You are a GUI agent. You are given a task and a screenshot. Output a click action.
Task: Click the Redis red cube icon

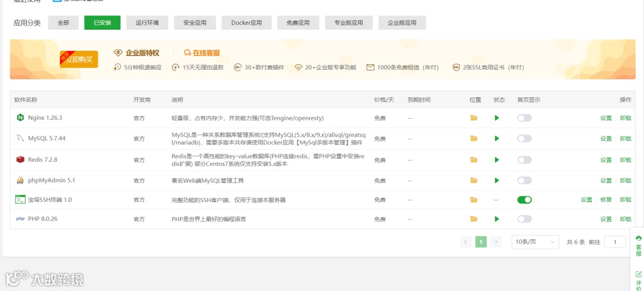(20, 159)
